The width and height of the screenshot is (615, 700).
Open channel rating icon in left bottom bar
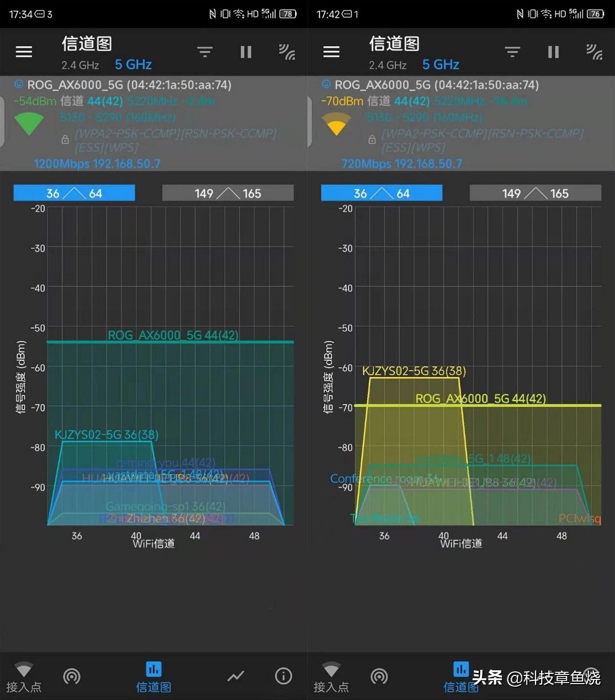click(x=72, y=676)
